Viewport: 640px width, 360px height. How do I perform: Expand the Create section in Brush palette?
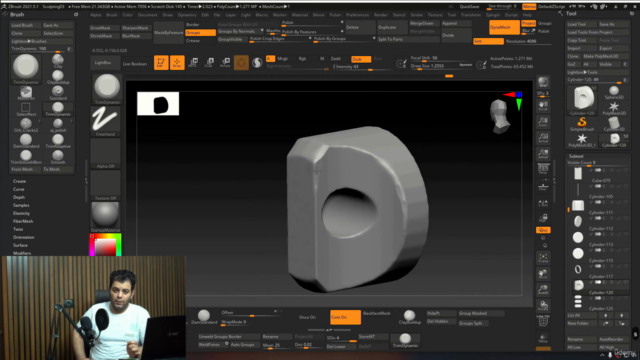19,181
